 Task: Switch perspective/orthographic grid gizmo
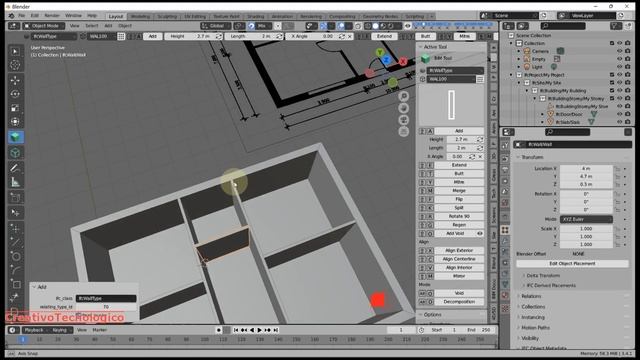(x=404, y=131)
